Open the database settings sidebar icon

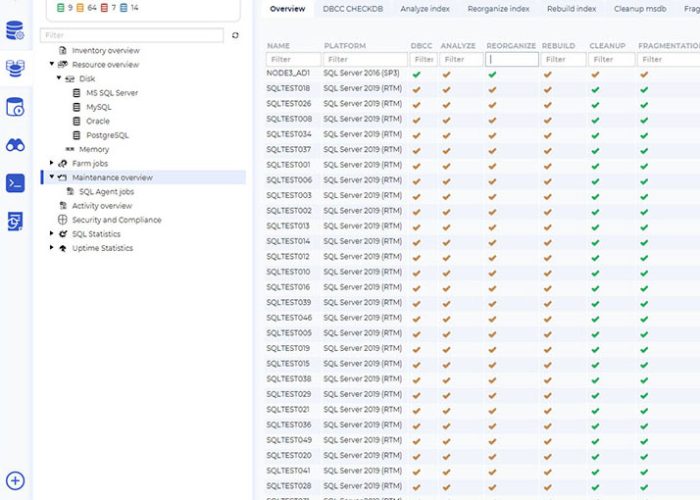click(15, 30)
